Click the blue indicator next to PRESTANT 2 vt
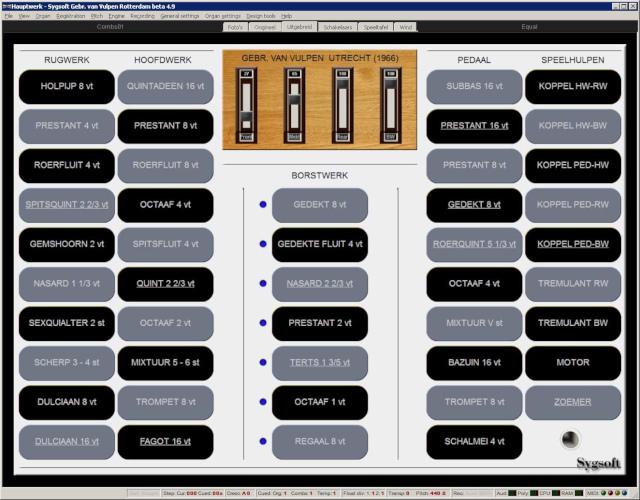The width and height of the screenshot is (640, 500). 263,323
